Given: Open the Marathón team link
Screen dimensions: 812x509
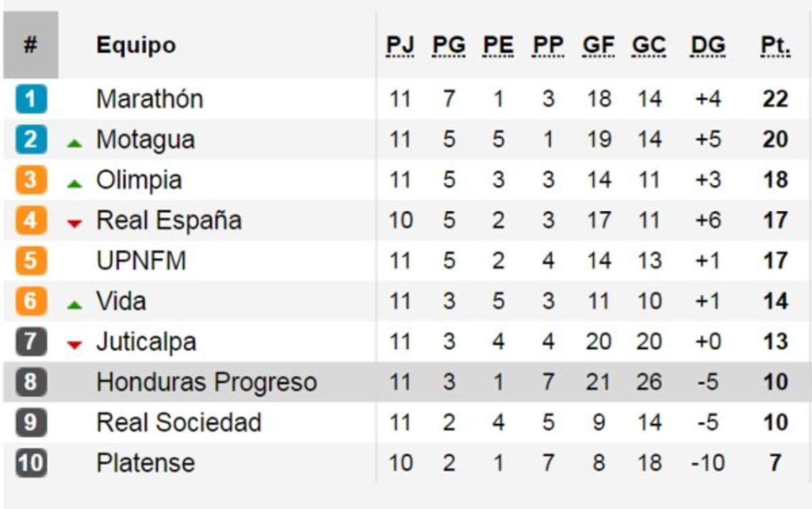Looking at the screenshot, I should (x=150, y=99).
